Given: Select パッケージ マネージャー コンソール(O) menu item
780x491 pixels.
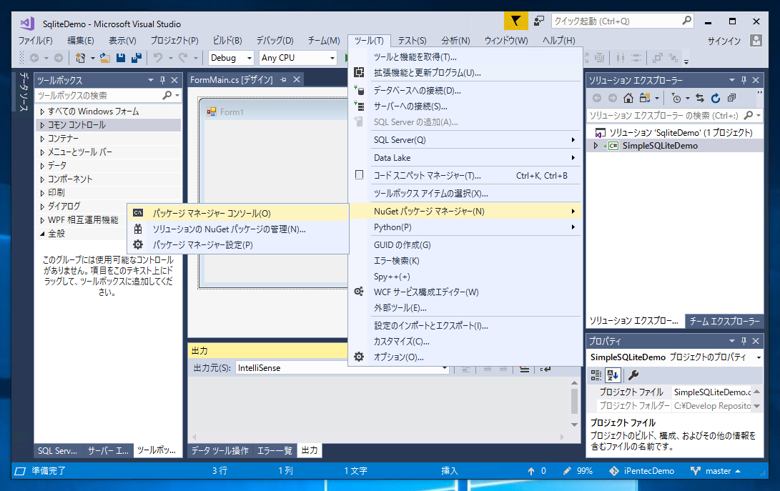Looking at the screenshot, I should (x=238, y=213).
